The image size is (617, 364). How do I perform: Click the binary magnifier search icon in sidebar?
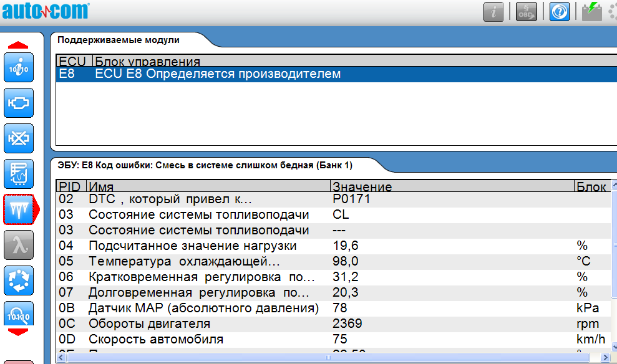19,315
